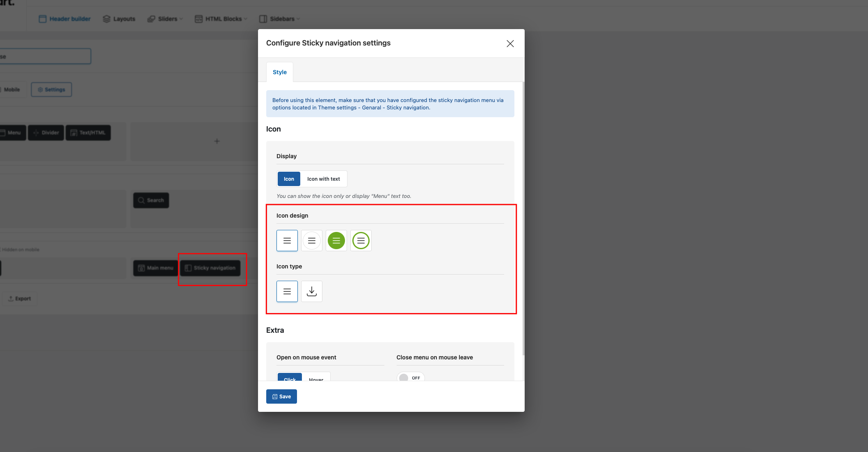Select the white circle hamburger icon design
Viewport: 868px width, 452px height.
312,241
